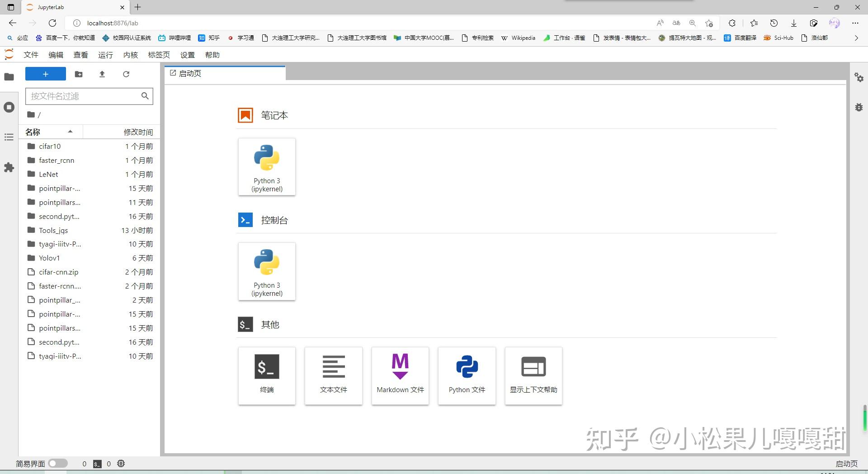
Task: Open the extension manager sidebar
Action: click(9, 168)
